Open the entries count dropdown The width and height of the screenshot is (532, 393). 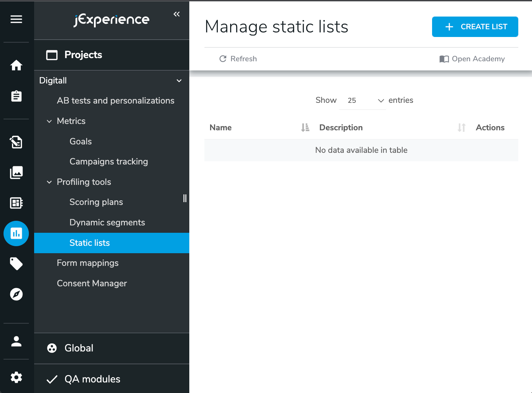[x=362, y=100]
